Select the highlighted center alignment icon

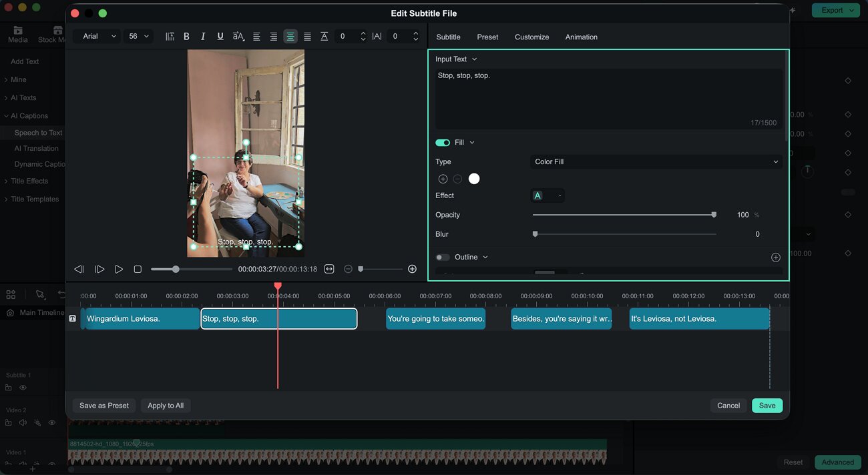[x=290, y=37]
